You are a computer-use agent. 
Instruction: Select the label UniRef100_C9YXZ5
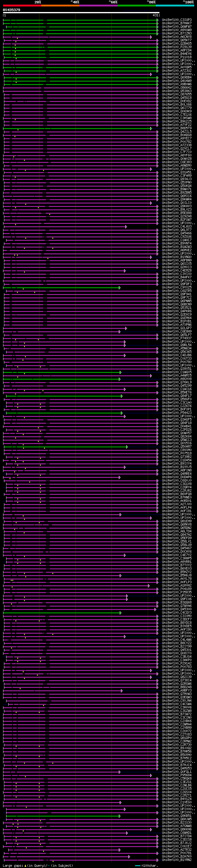(176, 287)
